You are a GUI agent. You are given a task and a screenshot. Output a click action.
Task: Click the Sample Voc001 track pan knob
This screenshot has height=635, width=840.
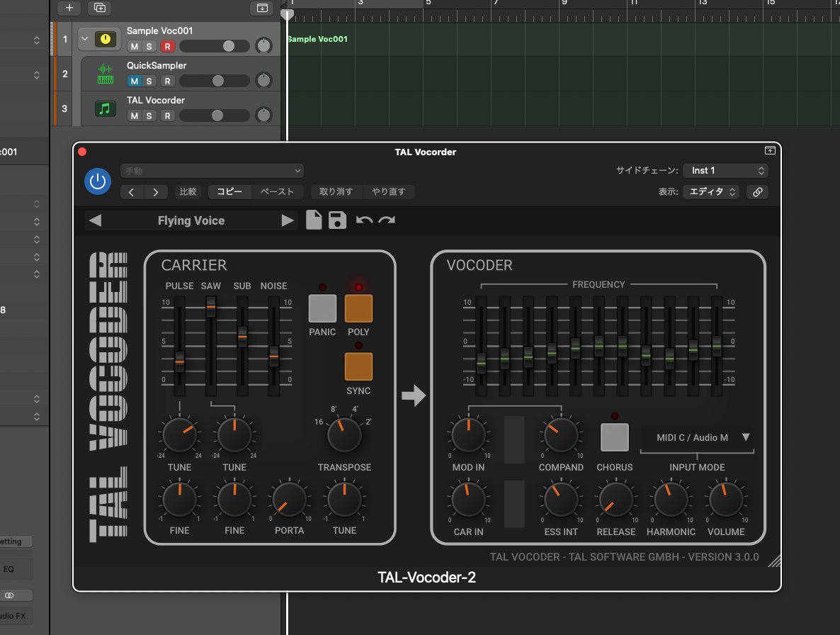263,45
